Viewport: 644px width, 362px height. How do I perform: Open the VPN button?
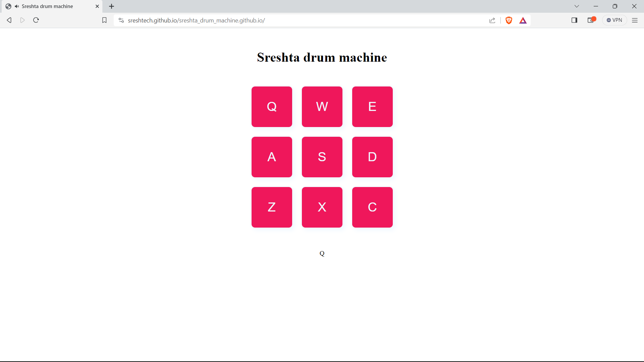pos(614,20)
